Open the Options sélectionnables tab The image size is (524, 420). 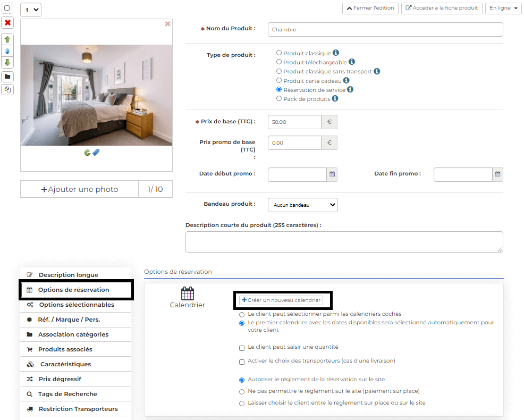[76, 305]
